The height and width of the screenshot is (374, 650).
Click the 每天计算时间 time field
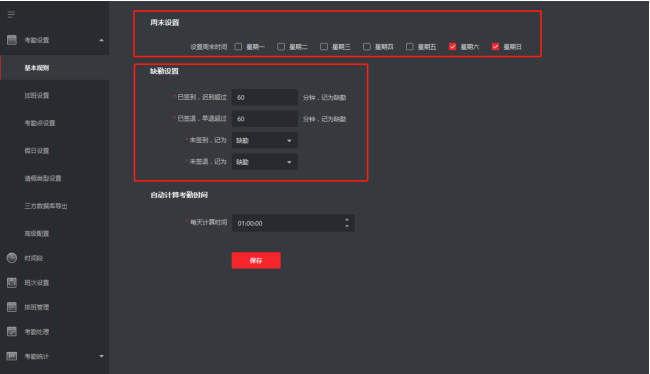293,223
